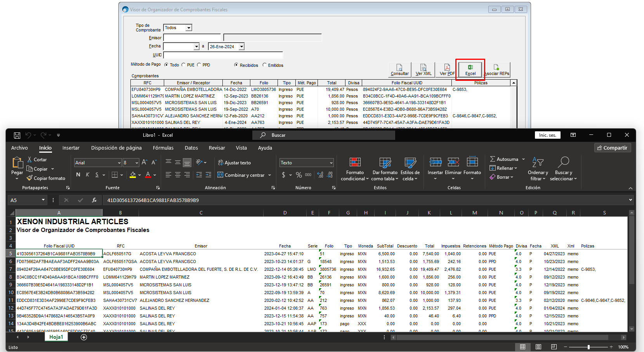The width and height of the screenshot is (644, 352).
Task: Switch to the Fórmulas tab
Action: click(x=163, y=148)
